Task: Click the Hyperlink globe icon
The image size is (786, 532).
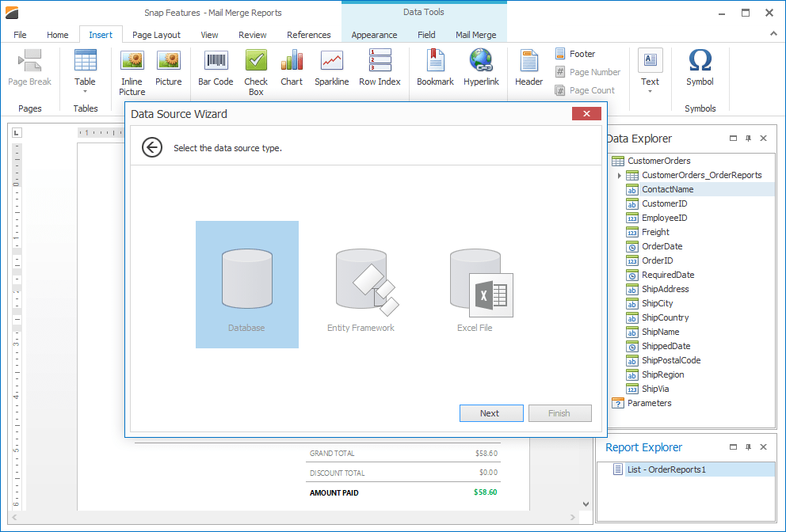Action: coord(480,61)
